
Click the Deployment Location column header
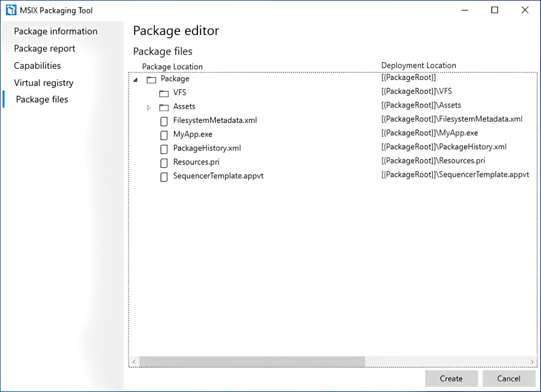tap(419, 65)
